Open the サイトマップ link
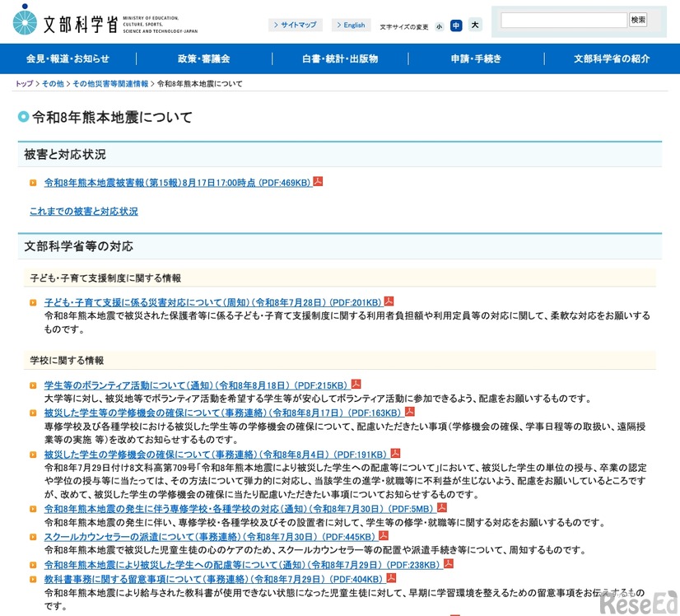The height and width of the screenshot is (616, 680). tap(296, 26)
